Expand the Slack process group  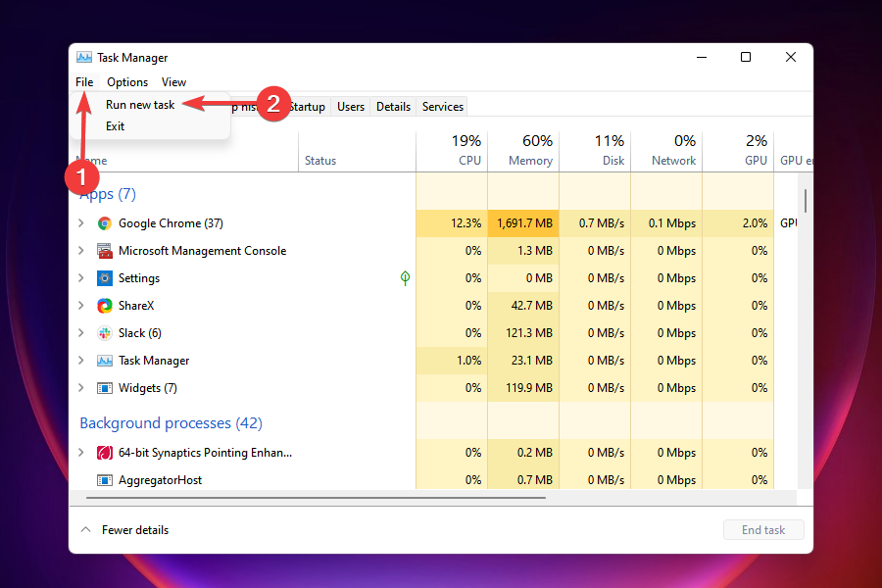click(81, 332)
